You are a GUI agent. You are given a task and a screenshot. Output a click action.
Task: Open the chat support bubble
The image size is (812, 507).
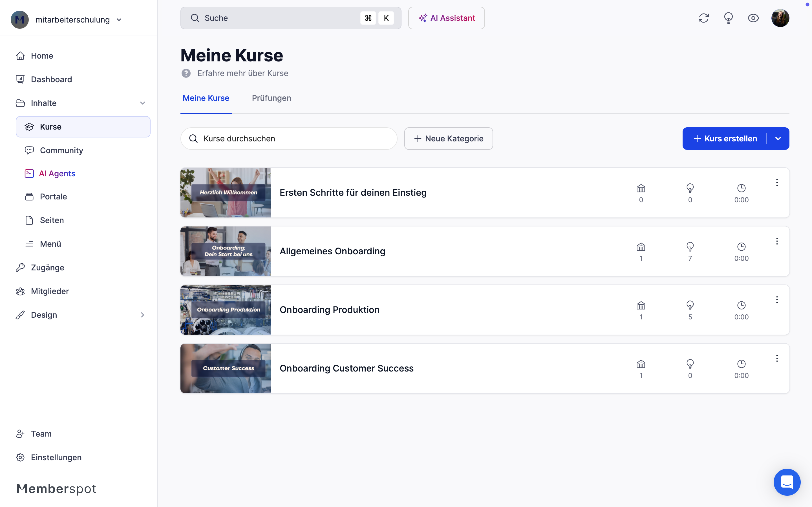coord(787,482)
